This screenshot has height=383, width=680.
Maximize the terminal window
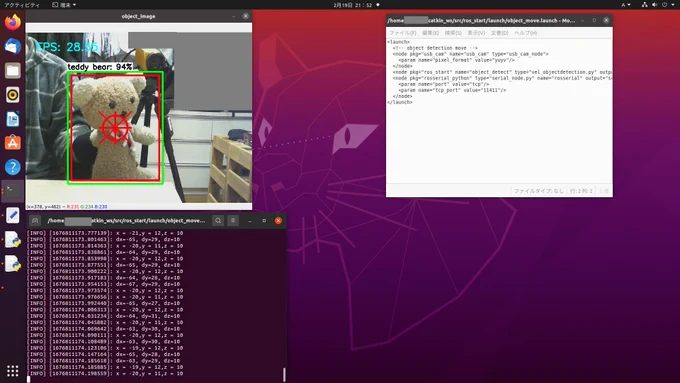[x=264, y=221]
